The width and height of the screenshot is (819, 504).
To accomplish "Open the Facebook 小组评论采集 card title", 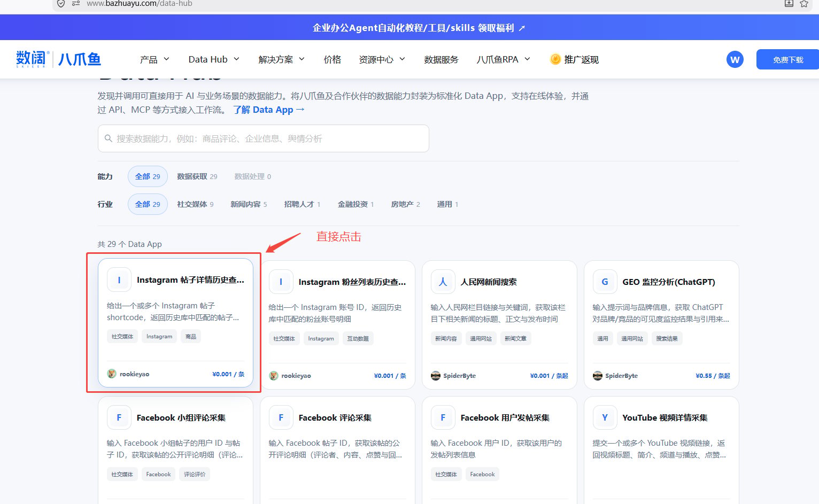I will click(181, 417).
